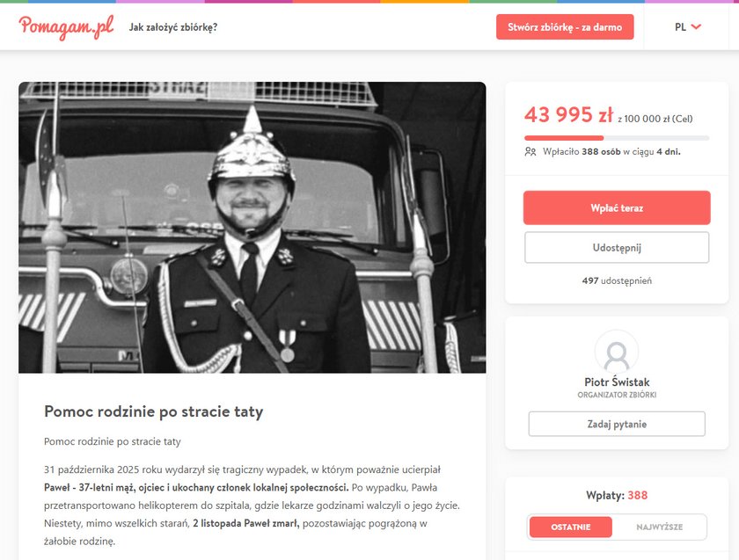
Task: Click 'Stwórz zbiórkę - za darmo' button
Action: (x=565, y=27)
